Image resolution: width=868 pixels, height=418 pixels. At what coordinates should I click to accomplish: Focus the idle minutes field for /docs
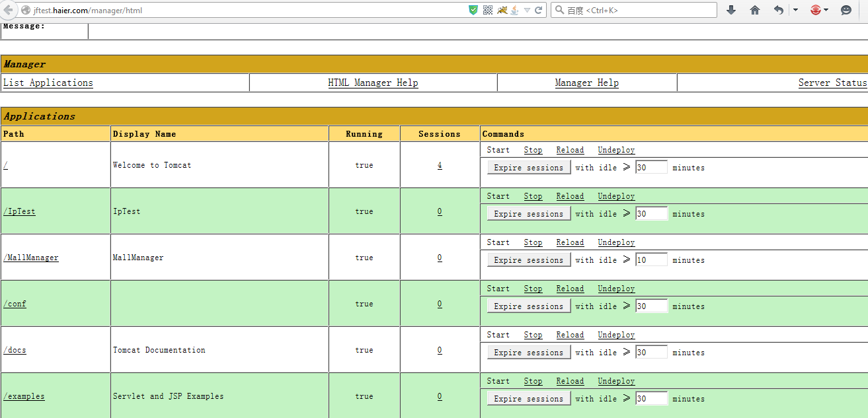[651, 353]
